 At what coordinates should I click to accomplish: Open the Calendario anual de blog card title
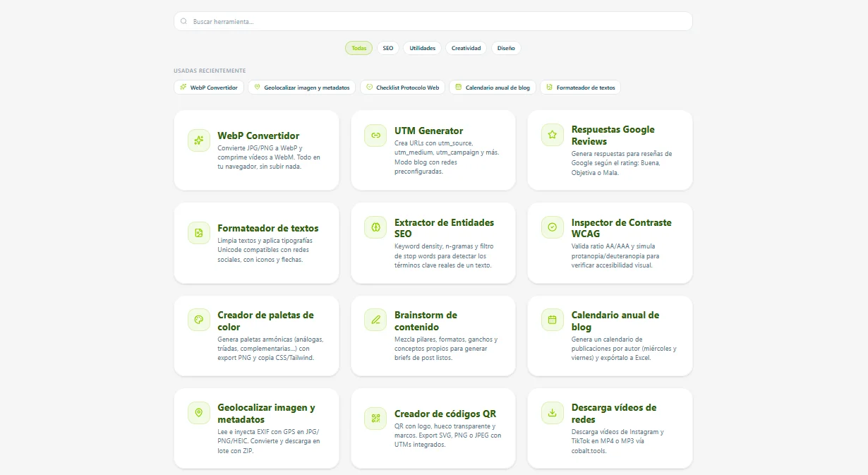click(615, 320)
